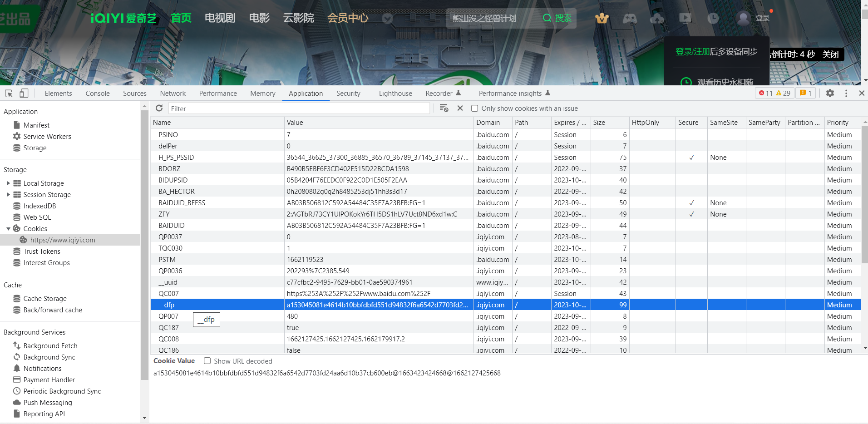
Task: Expand the Session Storage tree
Action: pyautogui.click(x=8, y=195)
